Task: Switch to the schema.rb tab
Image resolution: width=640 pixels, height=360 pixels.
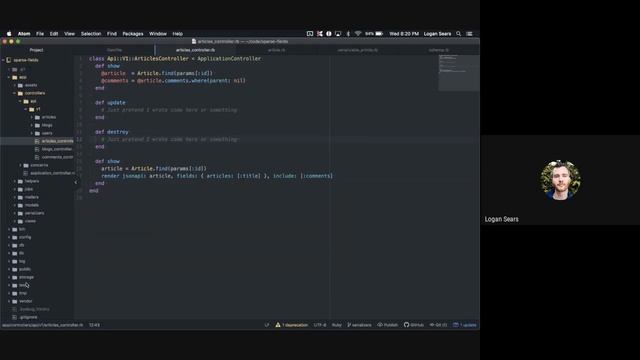Action: 438,50
